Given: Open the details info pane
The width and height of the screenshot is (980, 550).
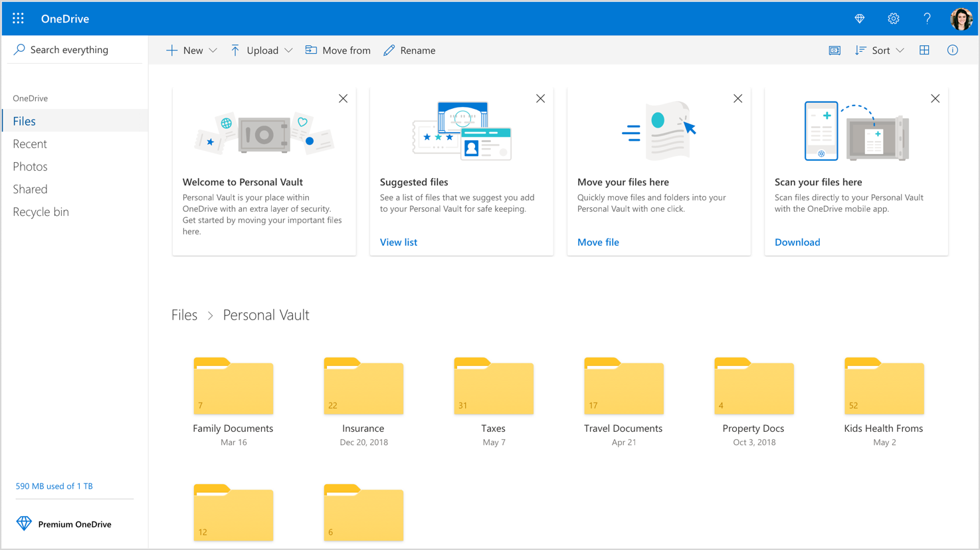Looking at the screenshot, I should point(953,50).
